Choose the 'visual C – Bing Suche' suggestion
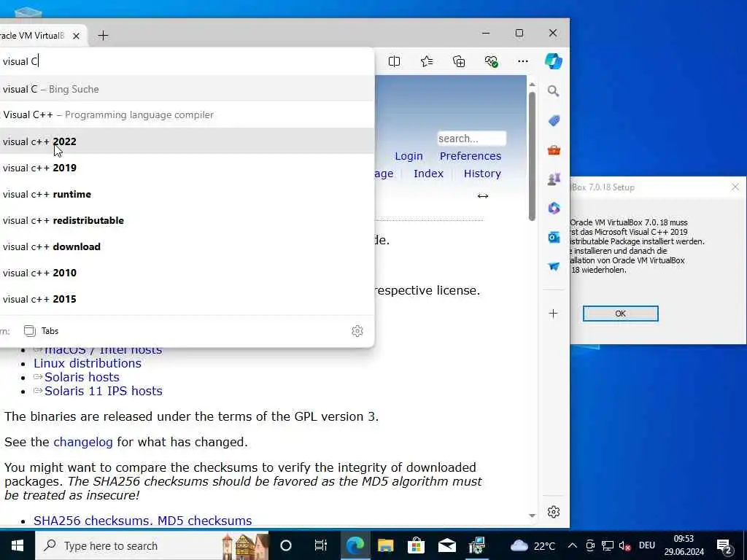 (187, 89)
